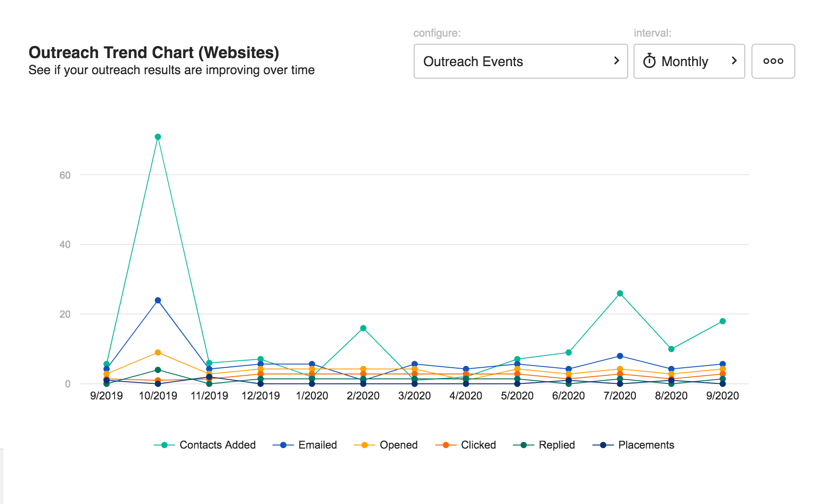Screen dimensions: 823x504
Task: Click the Contacts Added legend marker
Action: click(x=164, y=445)
